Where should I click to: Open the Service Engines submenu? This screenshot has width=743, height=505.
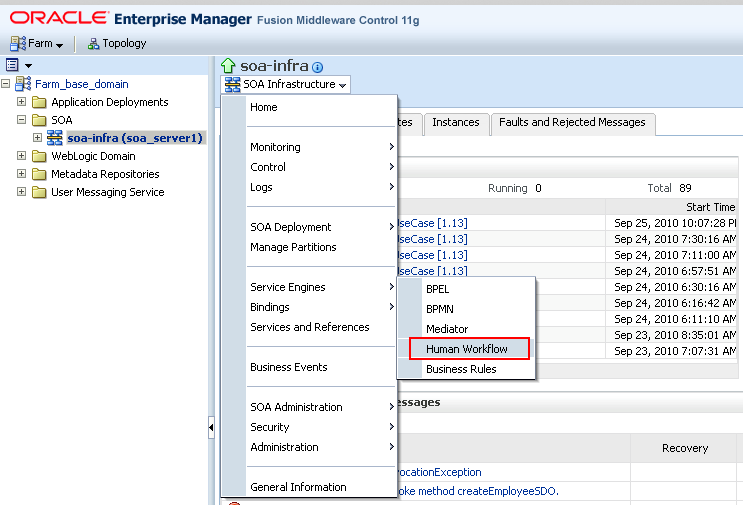pos(321,287)
